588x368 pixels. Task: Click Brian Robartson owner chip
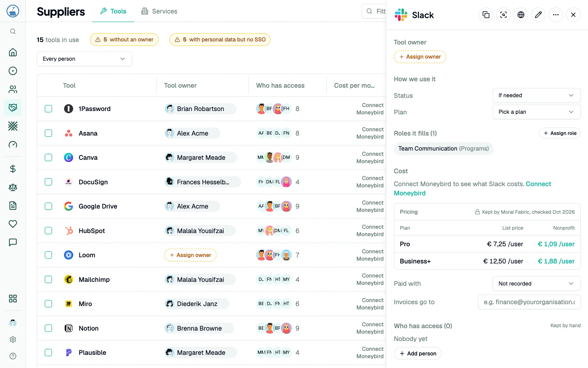[x=200, y=109]
